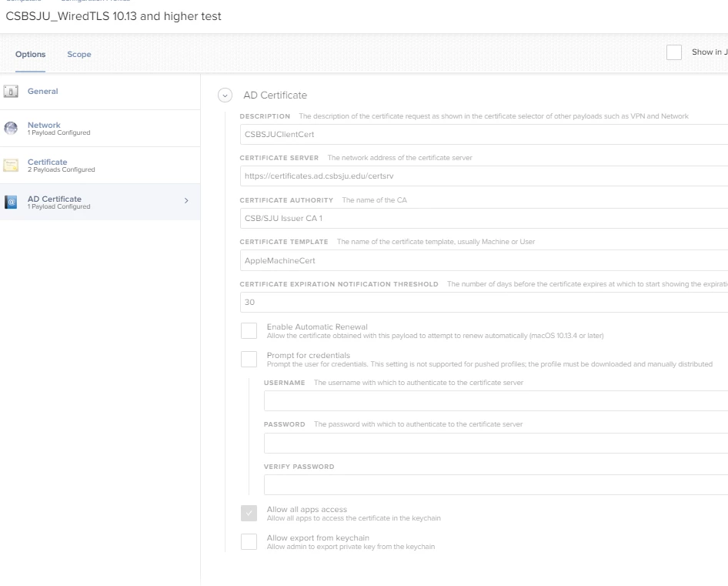The height and width of the screenshot is (586, 728).
Task: Switch to the Scope tab
Action: (79, 54)
